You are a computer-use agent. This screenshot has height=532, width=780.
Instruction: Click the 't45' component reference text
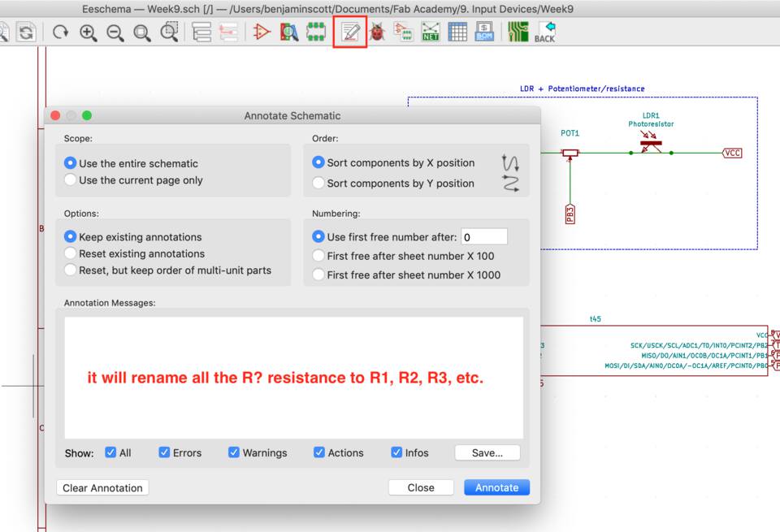(596, 318)
